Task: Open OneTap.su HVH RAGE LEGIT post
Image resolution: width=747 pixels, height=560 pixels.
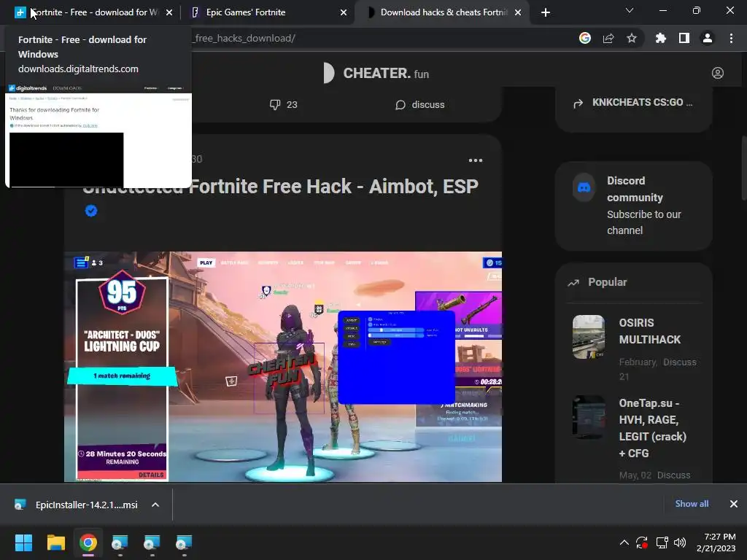Action: tap(653, 428)
